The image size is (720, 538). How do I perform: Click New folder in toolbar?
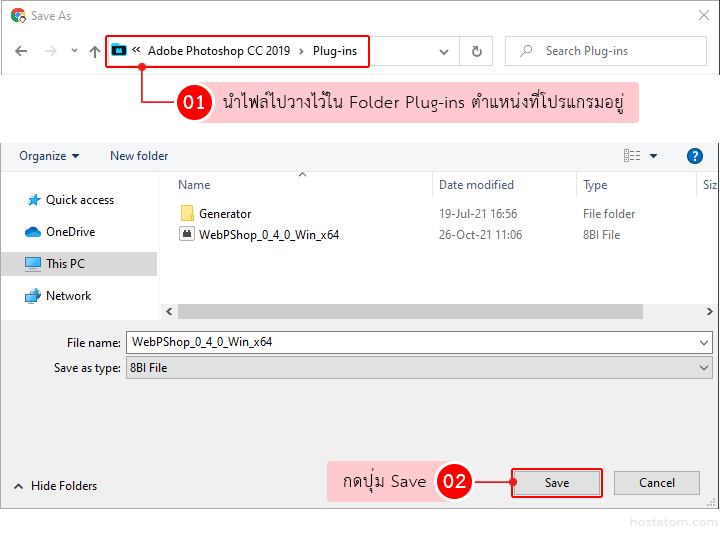pyautogui.click(x=139, y=156)
